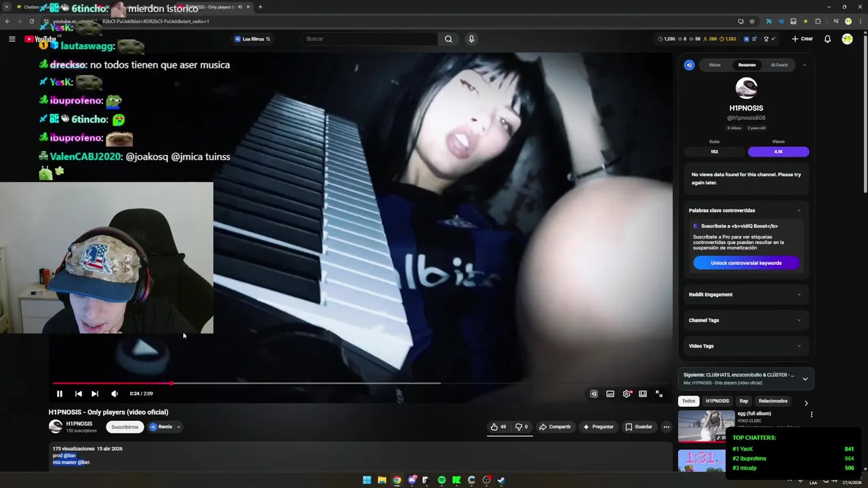Open YouTube notifications bell
The height and width of the screenshot is (488, 868).
(x=827, y=39)
